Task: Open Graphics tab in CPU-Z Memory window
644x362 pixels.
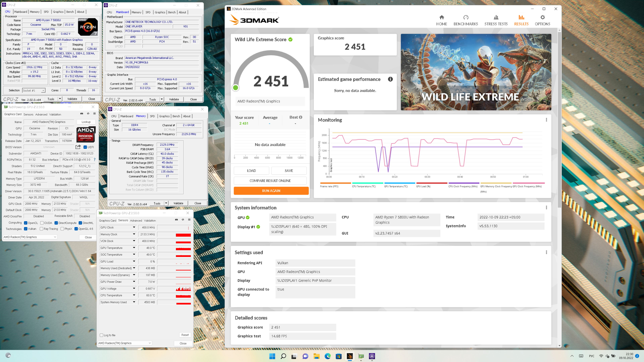Action: (164, 116)
